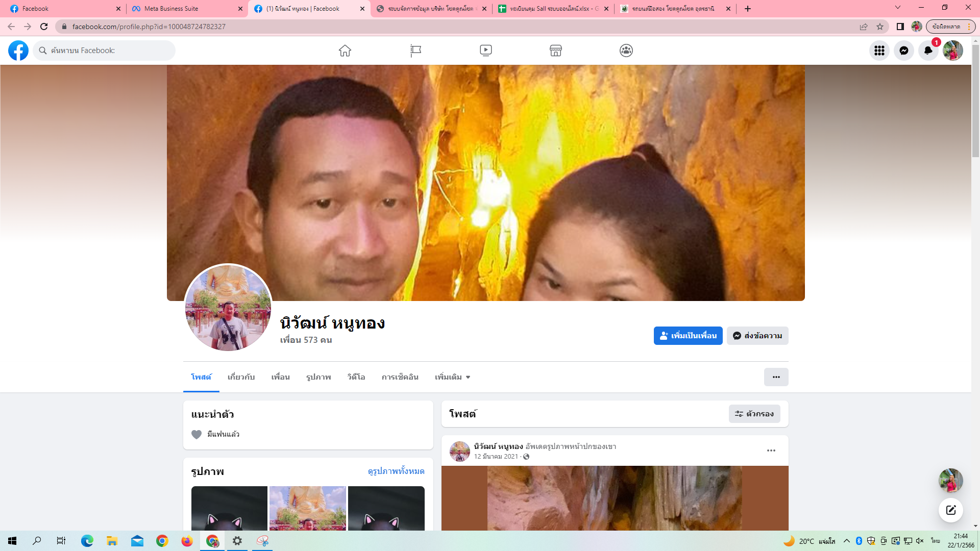Open the Pages flag icon

tap(415, 51)
